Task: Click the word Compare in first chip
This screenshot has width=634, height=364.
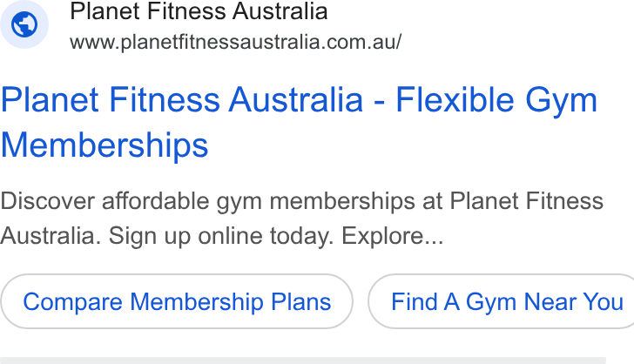Action: click(x=72, y=301)
